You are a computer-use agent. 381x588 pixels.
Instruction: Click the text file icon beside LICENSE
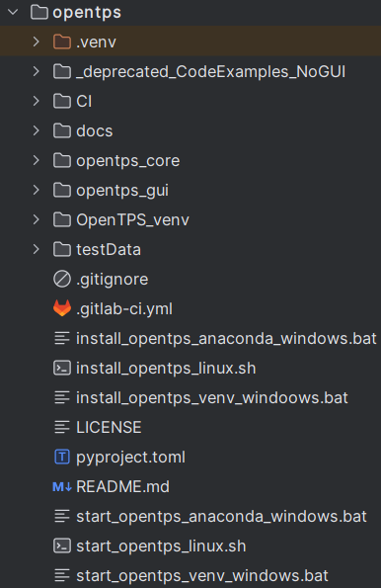click(x=62, y=427)
